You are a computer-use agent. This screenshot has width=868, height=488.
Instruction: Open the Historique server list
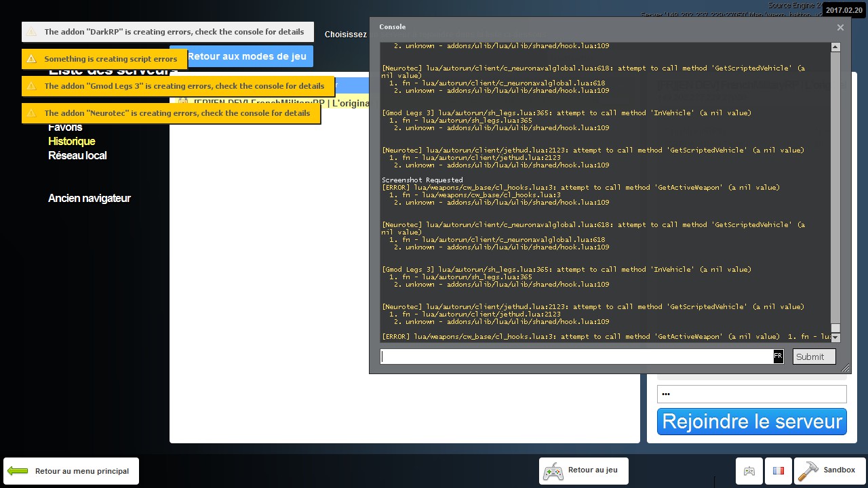point(72,142)
